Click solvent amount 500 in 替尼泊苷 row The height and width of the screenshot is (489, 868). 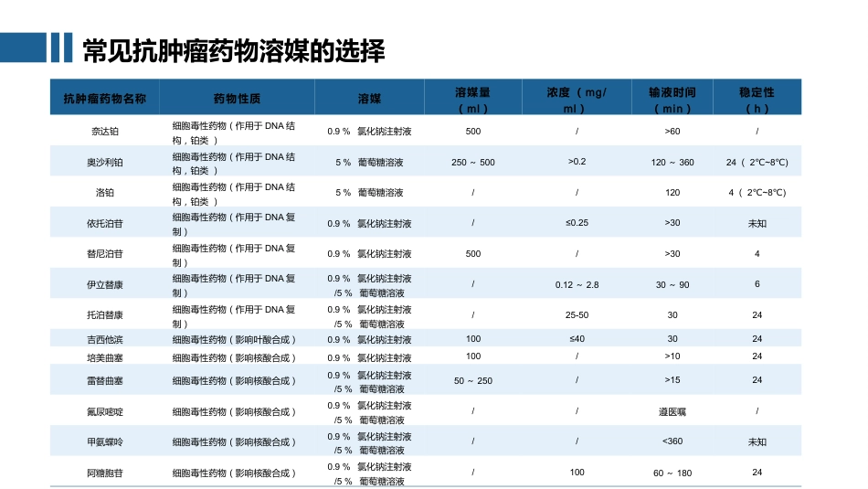pyautogui.click(x=472, y=253)
